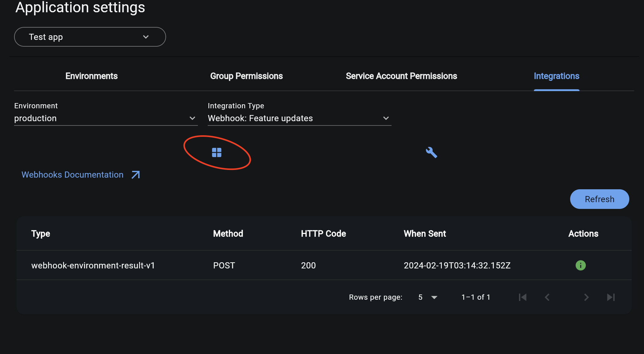Open the Webhooks Documentation link
The width and height of the screenshot is (644, 354).
[x=72, y=175]
